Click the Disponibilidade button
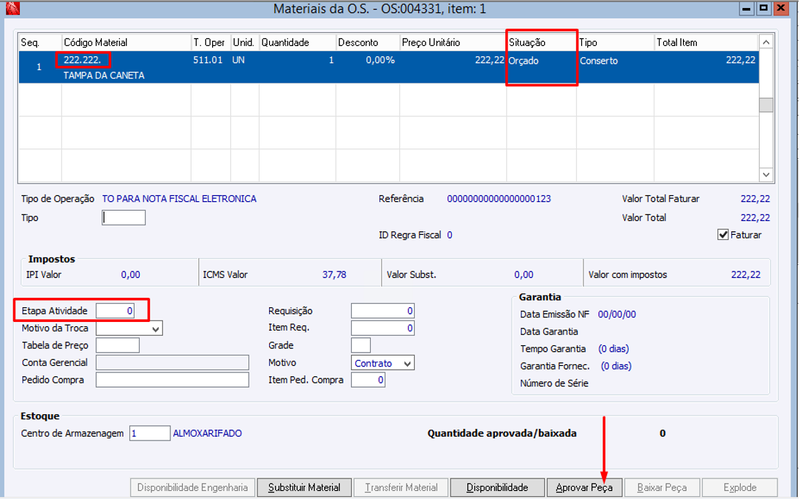 [x=497, y=487]
